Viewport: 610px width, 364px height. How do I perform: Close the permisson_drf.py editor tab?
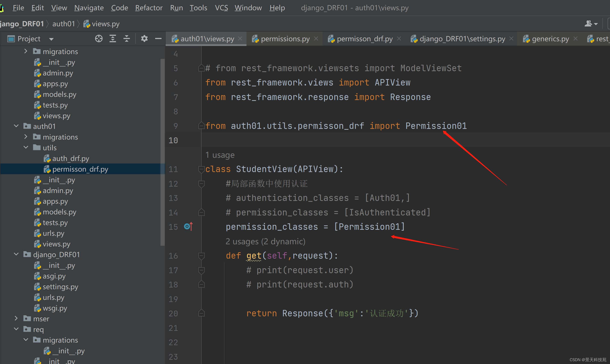tap(399, 38)
